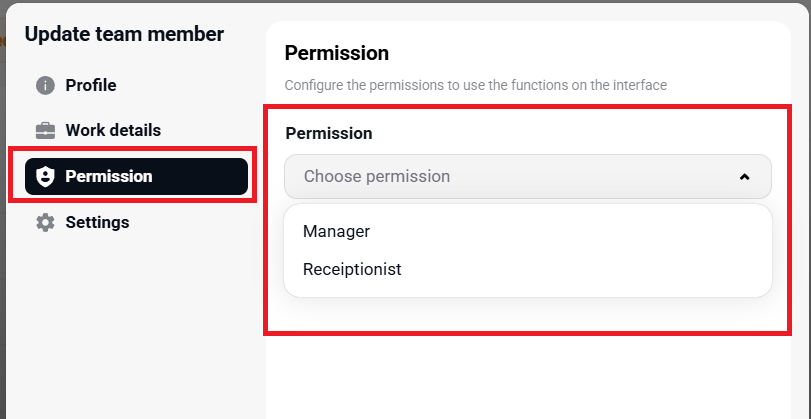
Task: Click the Settings gear icon
Action: pyautogui.click(x=45, y=222)
